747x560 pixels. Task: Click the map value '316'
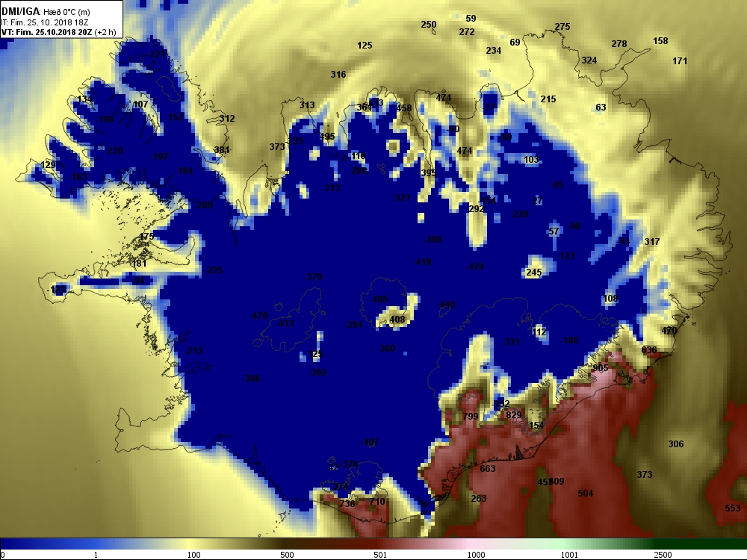click(338, 74)
